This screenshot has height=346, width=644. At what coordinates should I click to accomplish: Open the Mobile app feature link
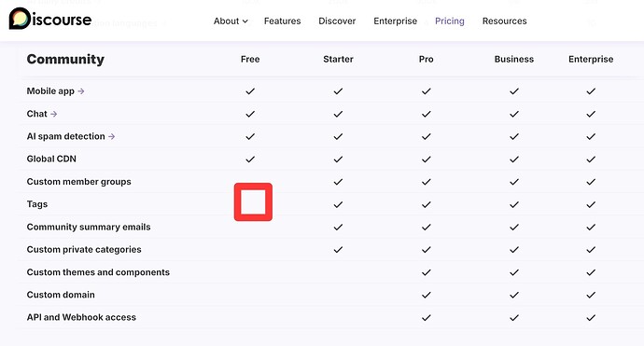[x=55, y=91]
